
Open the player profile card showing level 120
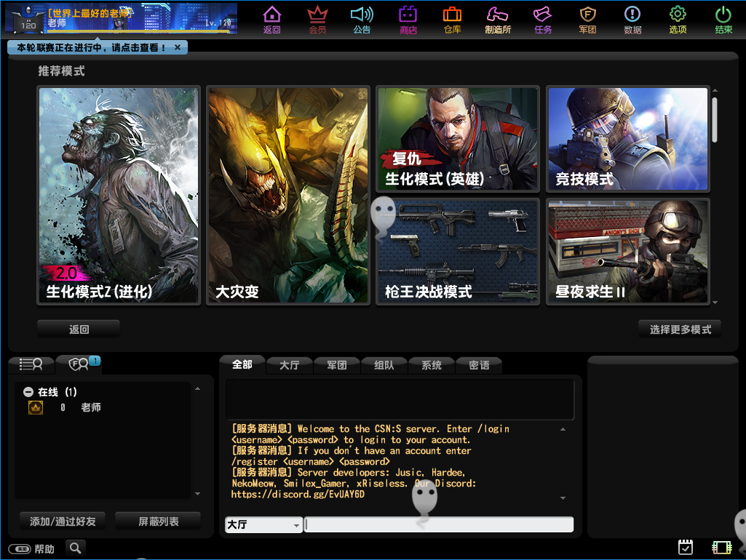click(x=122, y=19)
